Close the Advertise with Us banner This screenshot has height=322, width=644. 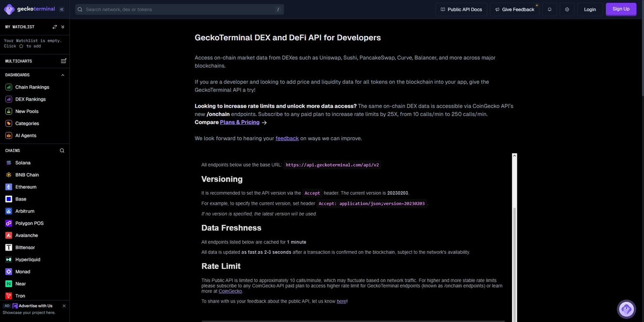[64, 306]
